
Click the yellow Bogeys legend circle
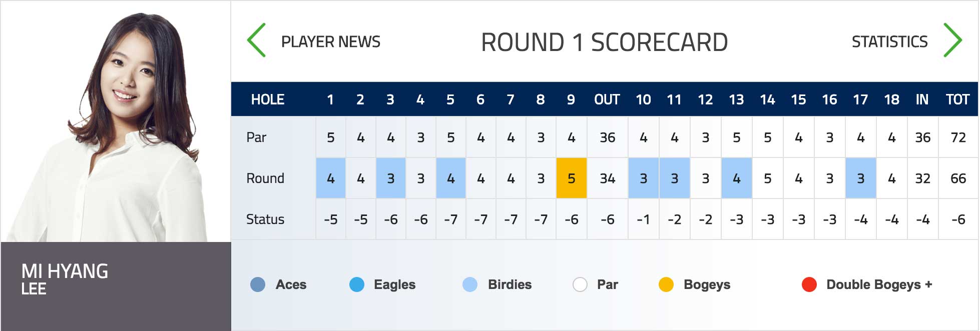point(666,284)
